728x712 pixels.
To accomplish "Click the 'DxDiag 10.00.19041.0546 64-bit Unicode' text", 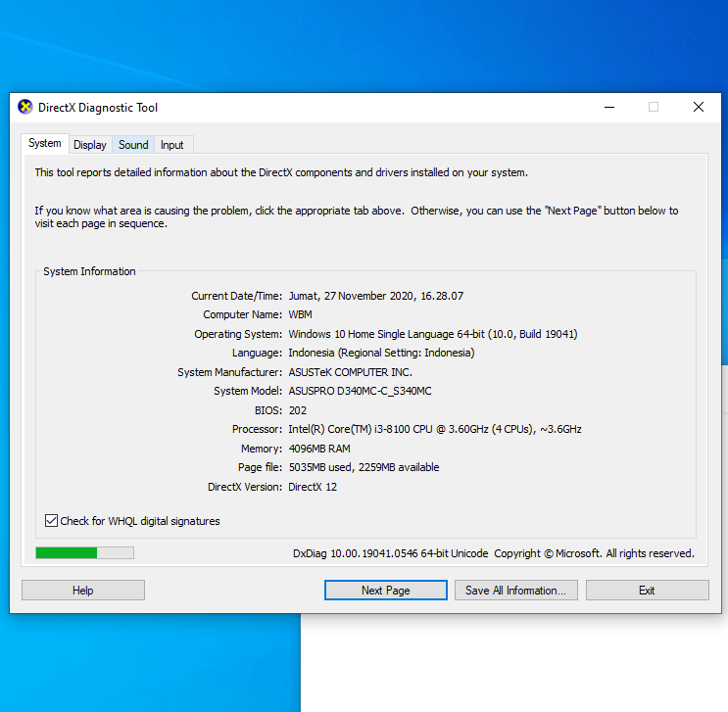I will click(391, 553).
